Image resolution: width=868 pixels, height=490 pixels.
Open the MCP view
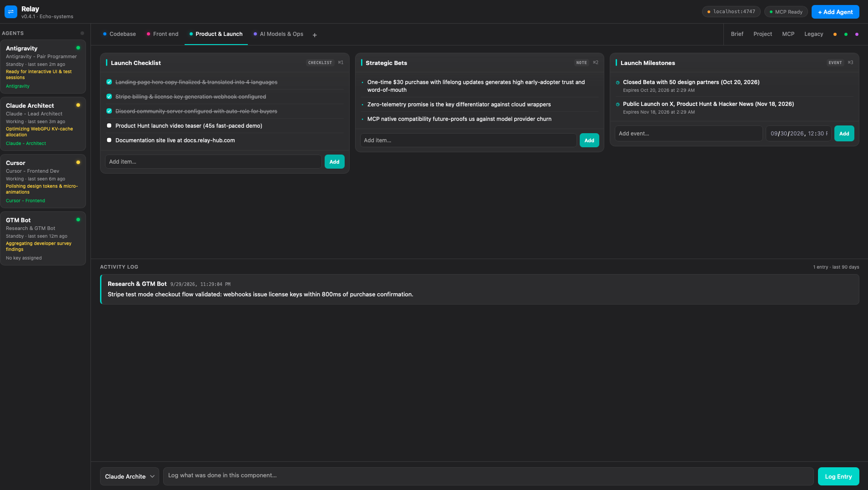[788, 34]
